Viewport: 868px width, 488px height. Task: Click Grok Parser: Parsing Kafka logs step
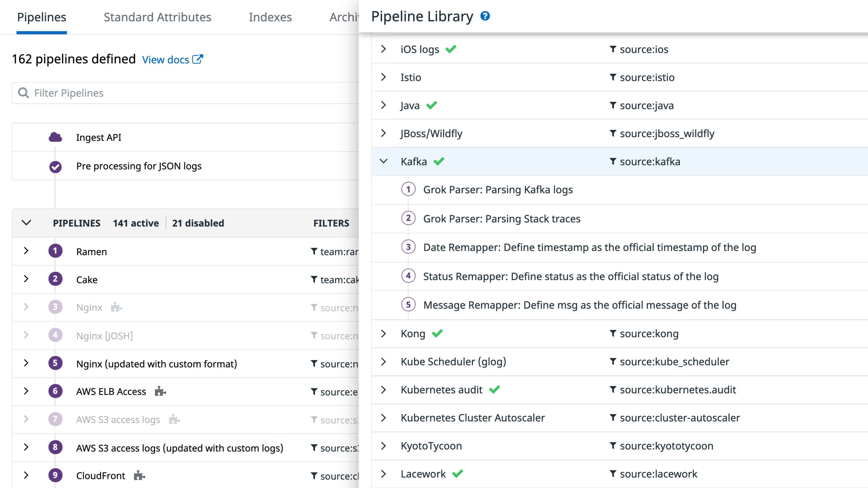(x=498, y=190)
